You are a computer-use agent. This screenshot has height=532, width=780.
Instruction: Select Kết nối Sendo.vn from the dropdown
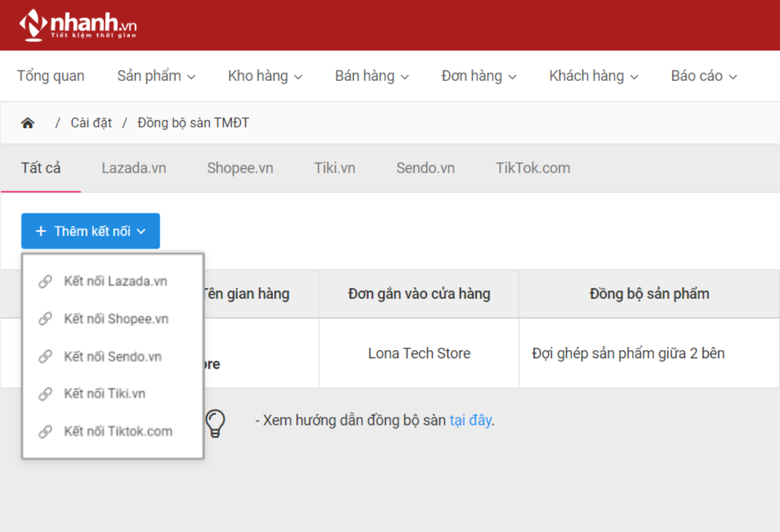(x=112, y=356)
